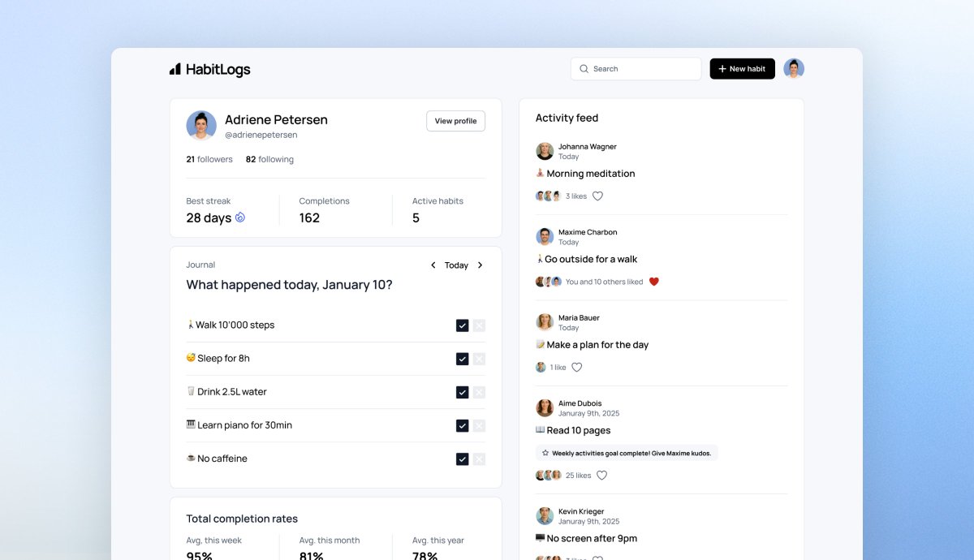Viewport: 974px width, 560px height.
Task: Open the 21 followers link
Action: (x=209, y=159)
